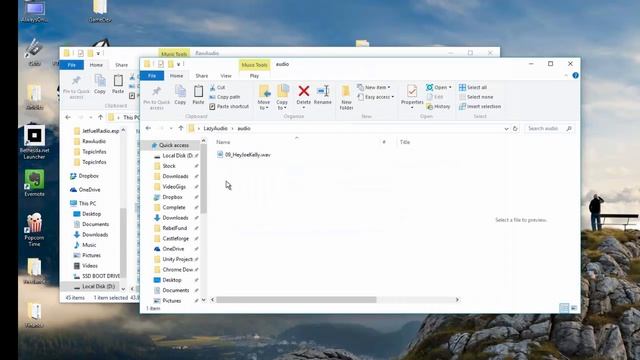Click the Back arrow in audio window

[149, 128]
